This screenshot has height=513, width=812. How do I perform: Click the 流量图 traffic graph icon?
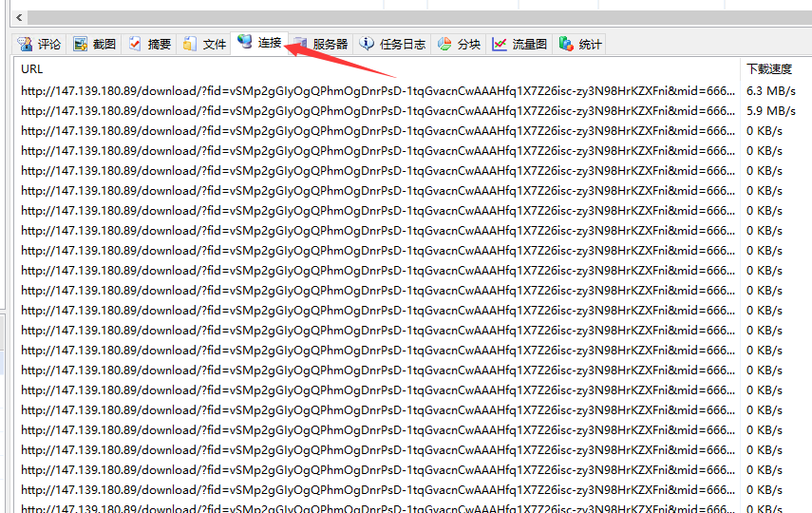pyautogui.click(x=500, y=45)
